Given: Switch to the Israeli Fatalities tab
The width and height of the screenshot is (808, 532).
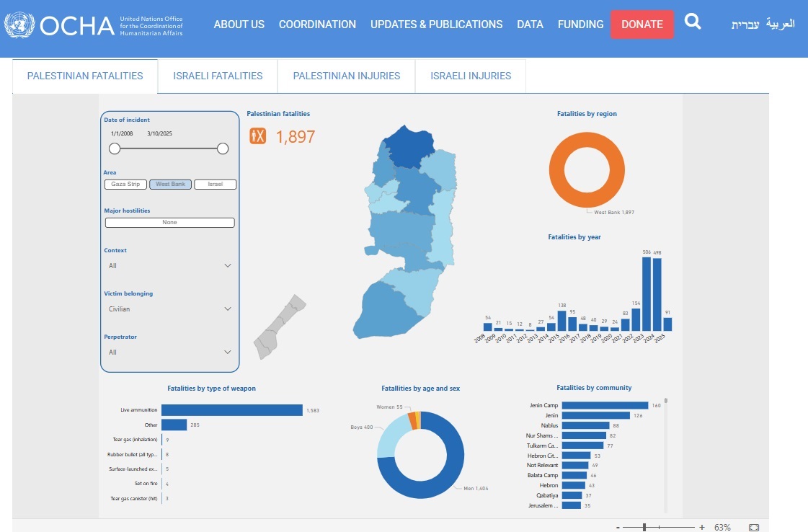Looking at the screenshot, I should tap(218, 76).
